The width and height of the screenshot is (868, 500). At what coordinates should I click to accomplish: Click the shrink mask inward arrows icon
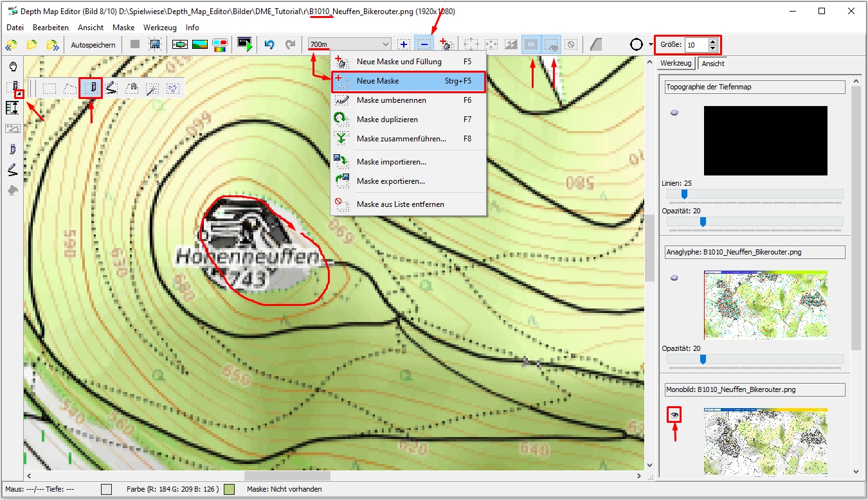pyautogui.click(x=491, y=44)
